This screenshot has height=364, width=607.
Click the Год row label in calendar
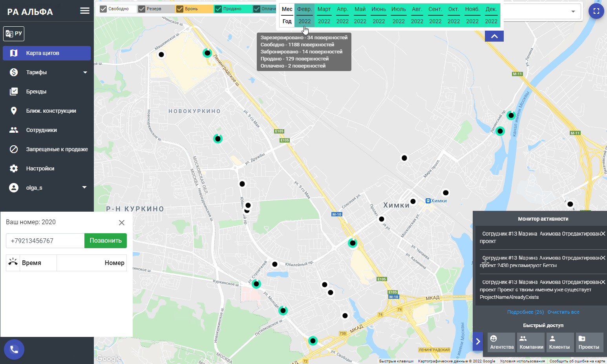click(287, 21)
